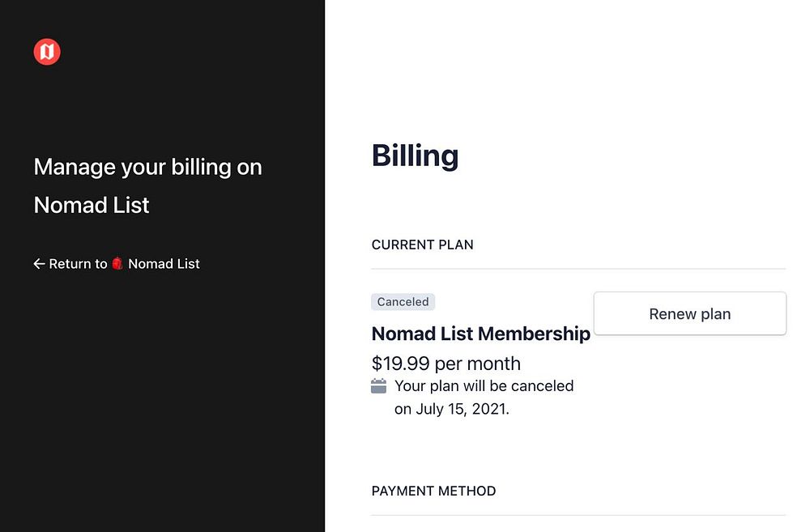810x532 pixels.
Task: Click the left arrow beside Return to
Action: click(39, 264)
